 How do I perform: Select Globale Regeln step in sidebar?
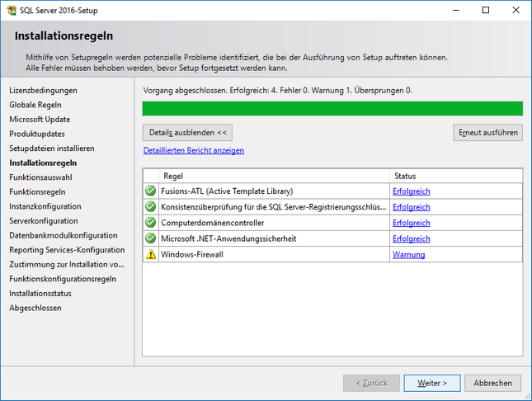[x=35, y=105]
